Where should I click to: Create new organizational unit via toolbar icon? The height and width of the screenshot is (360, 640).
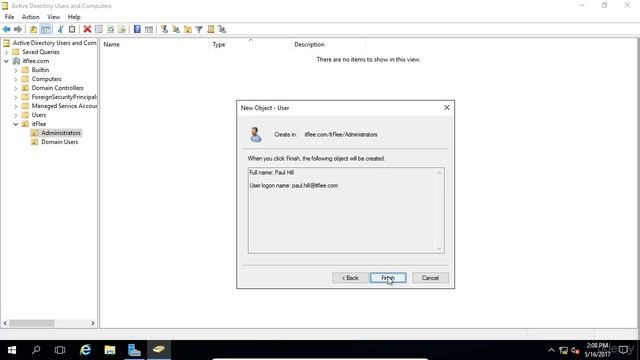pyautogui.click(x=188, y=29)
